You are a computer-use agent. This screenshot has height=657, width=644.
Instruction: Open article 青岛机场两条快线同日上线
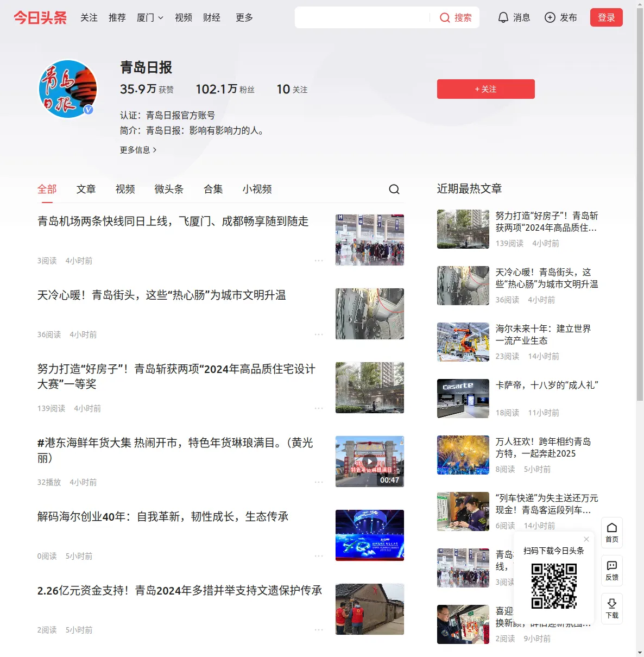173,222
